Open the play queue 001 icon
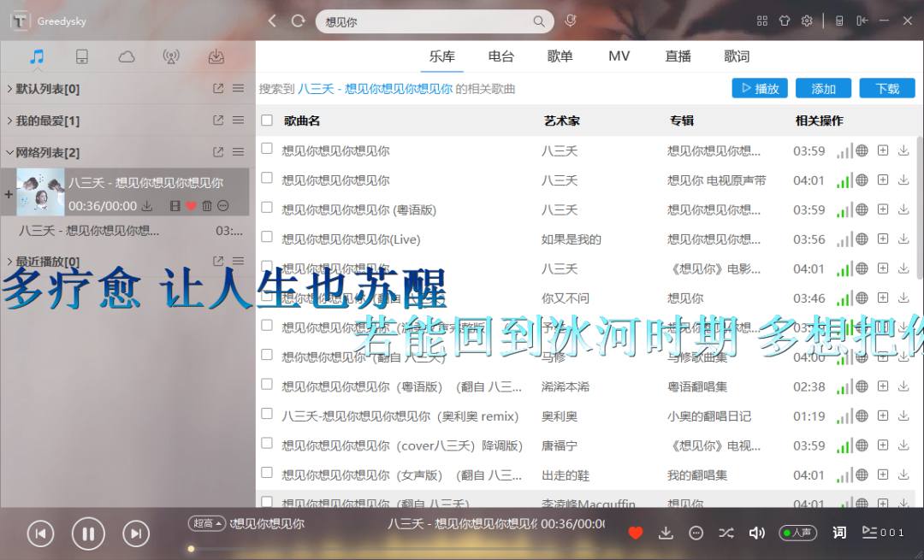 coord(882,533)
